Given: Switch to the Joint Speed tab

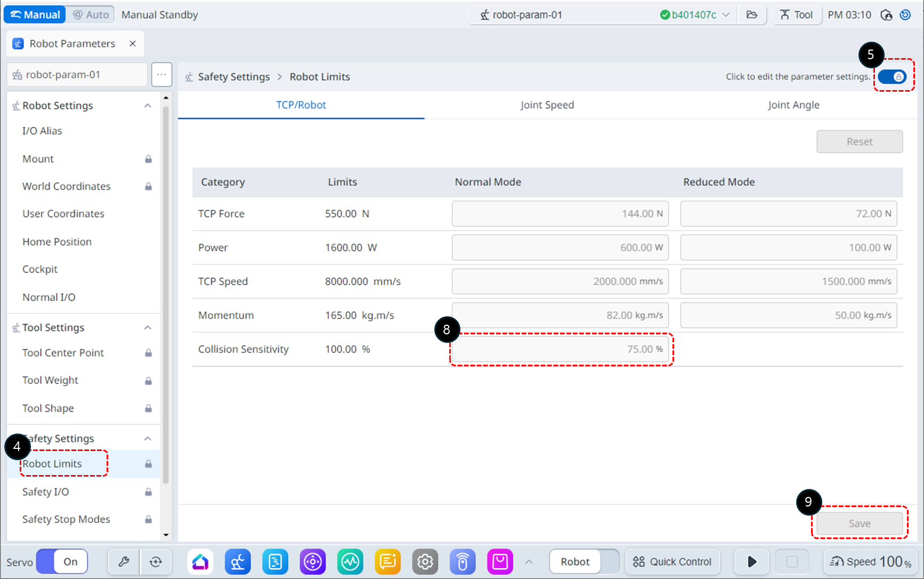Looking at the screenshot, I should pyautogui.click(x=547, y=105).
